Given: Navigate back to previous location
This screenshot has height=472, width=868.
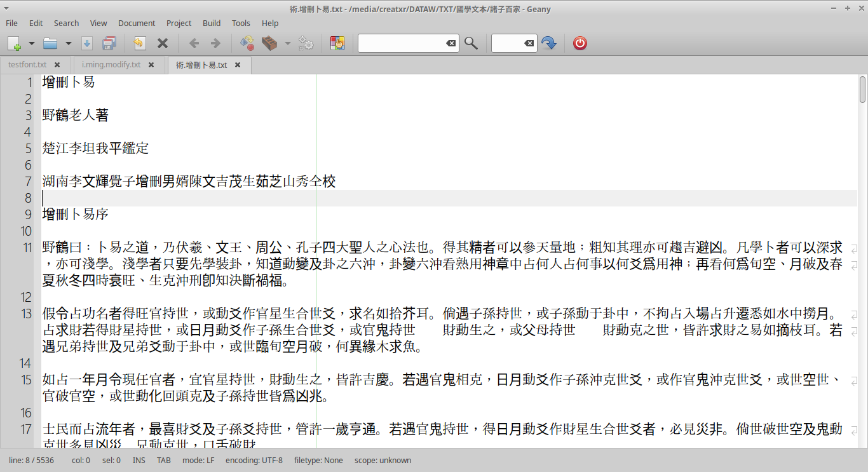Looking at the screenshot, I should [x=194, y=43].
